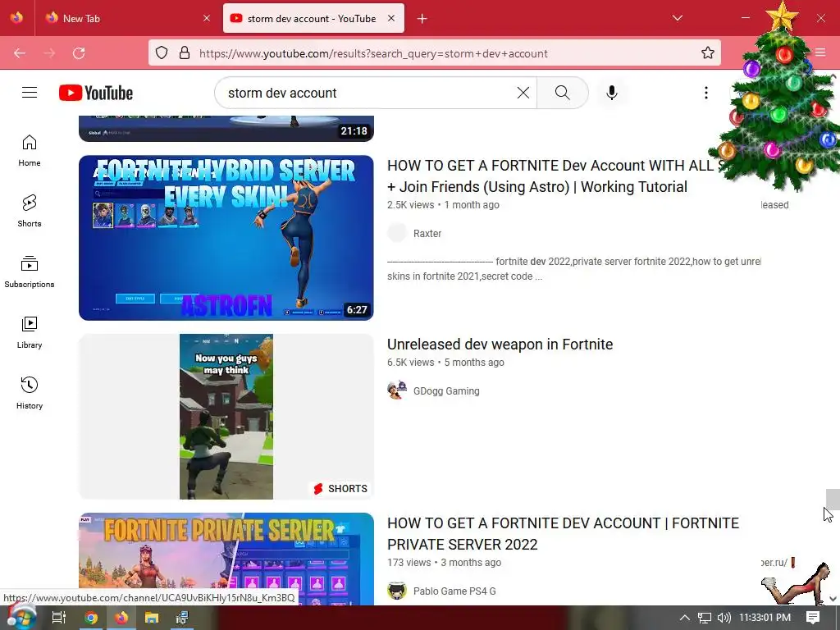Open the Unreleased dev weapon Shorts thumbnail
Image resolution: width=840 pixels, height=630 pixels.
click(226, 417)
